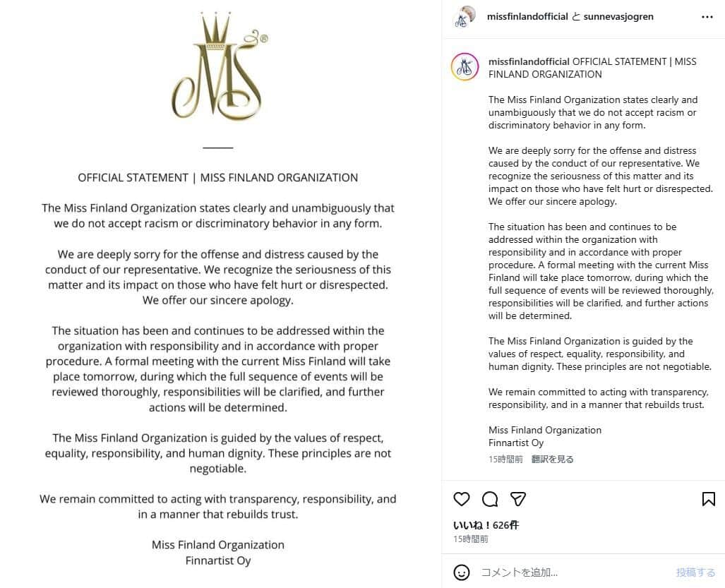Screen dimensions: 725x588
Task: Open the three-dot more options menu
Action: [707, 17]
